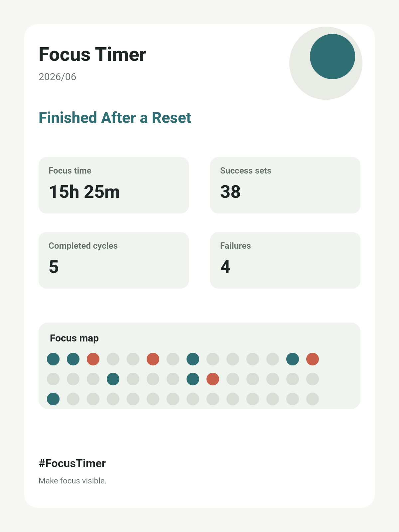
Task: Open the Focus time card
Action: (x=114, y=185)
